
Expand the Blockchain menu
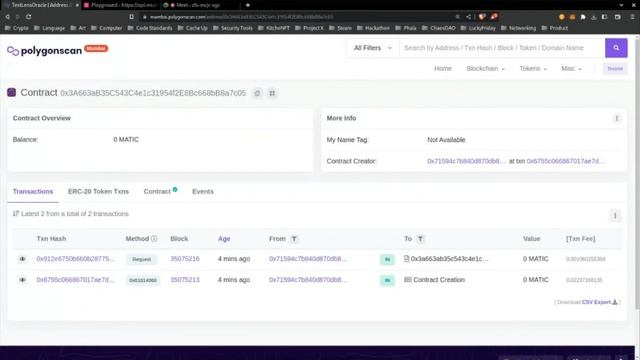click(x=485, y=69)
